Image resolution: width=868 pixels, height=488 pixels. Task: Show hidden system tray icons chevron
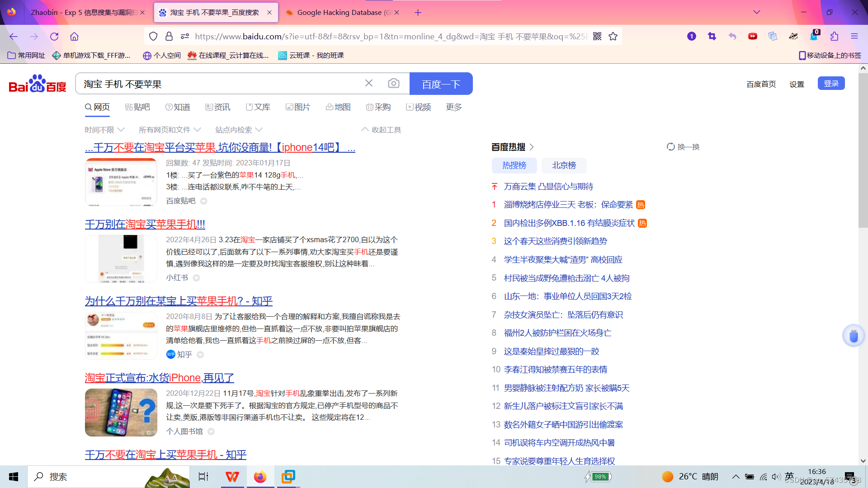coord(736,477)
